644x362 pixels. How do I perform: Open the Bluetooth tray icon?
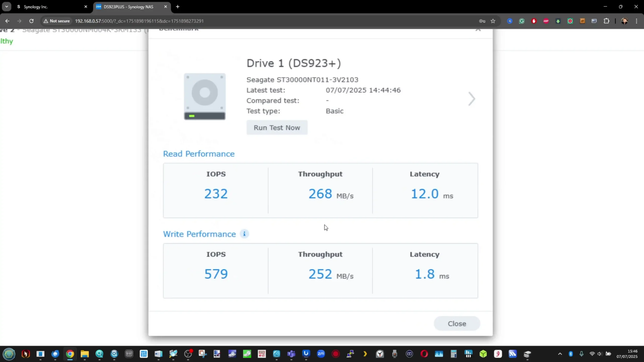coord(571,354)
